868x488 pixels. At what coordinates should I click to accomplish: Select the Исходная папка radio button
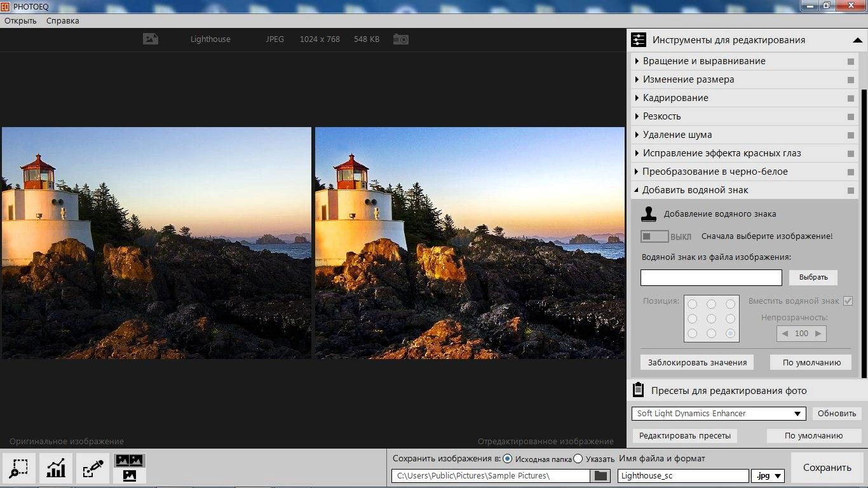pos(507,459)
